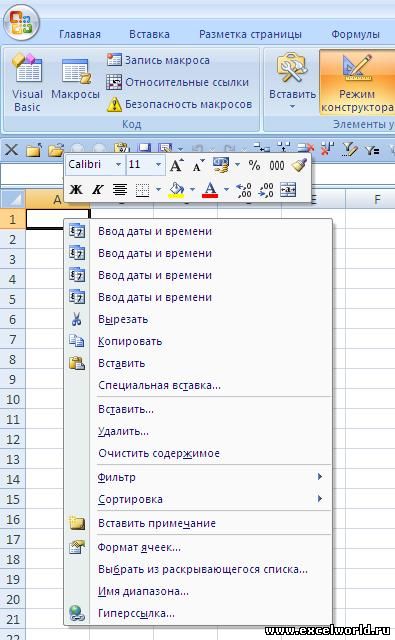The height and width of the screenshot is (640, 395).
Task: Decrease decimal places
Action: click(x=266, y=190)
